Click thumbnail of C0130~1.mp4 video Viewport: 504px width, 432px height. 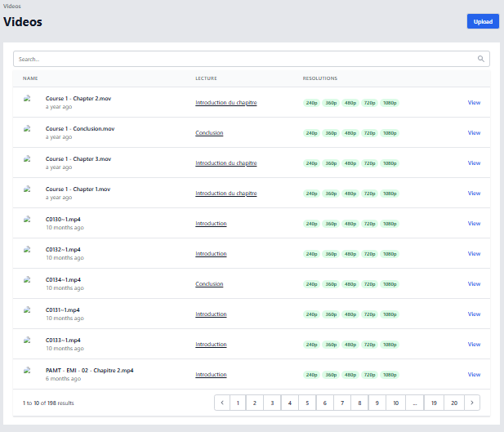tap(28, 220)
